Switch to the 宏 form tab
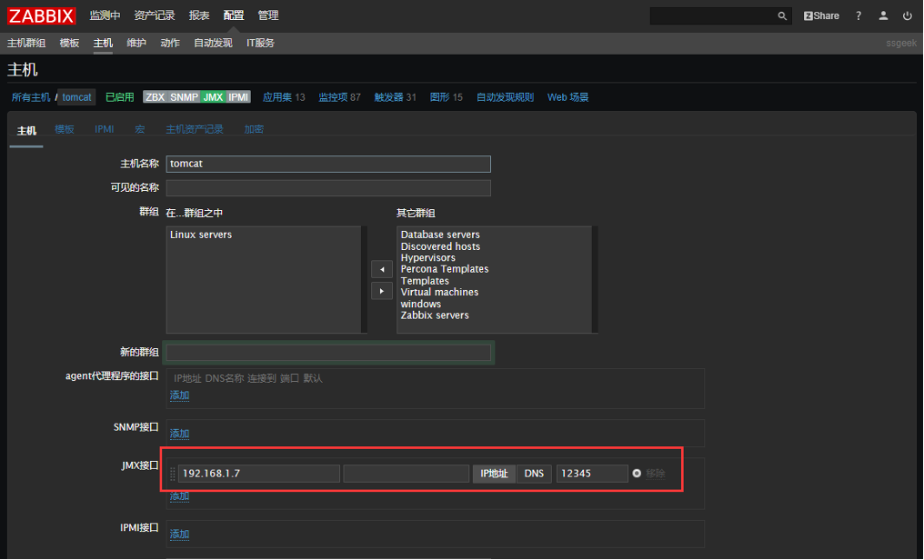924x560 pixels. (x=140, y=130)
